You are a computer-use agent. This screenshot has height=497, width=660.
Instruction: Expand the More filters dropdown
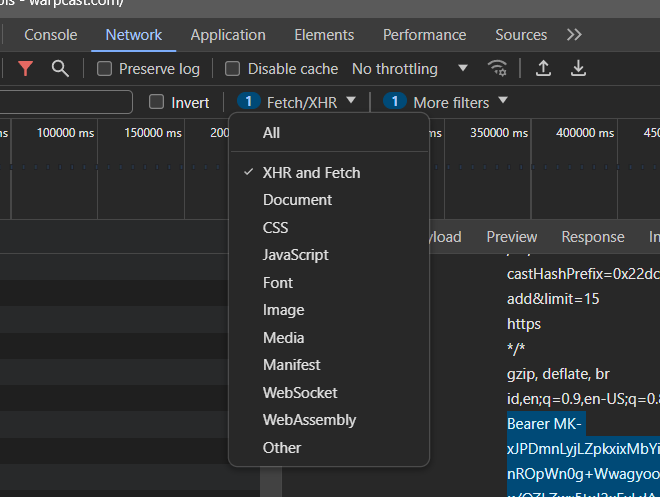pos(445,102)
